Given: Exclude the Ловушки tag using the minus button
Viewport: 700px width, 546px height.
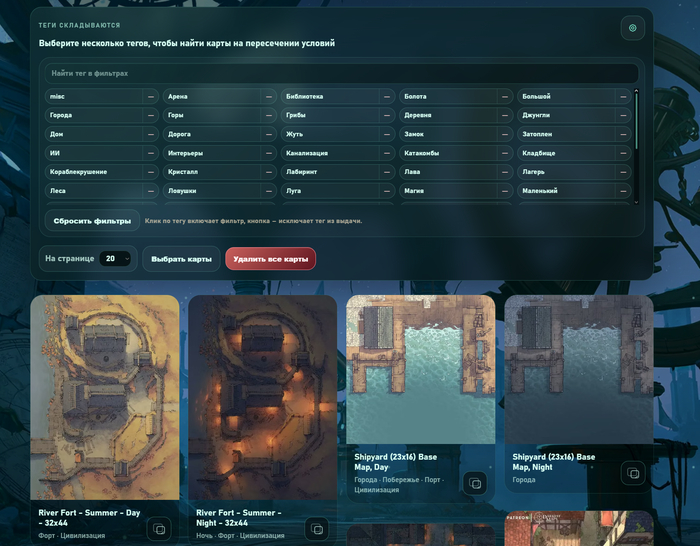Looking at the screenshot, I should pyautogui.click(x=269, y=191).
